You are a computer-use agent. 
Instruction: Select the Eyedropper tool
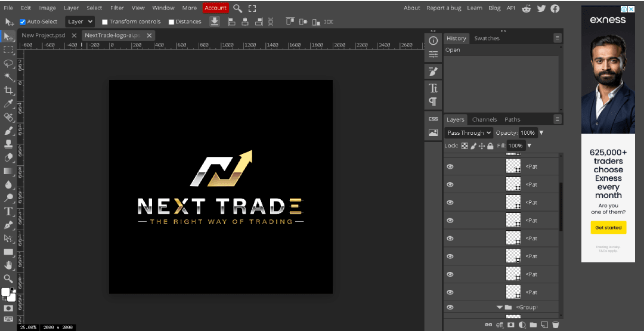click(8, 104)
